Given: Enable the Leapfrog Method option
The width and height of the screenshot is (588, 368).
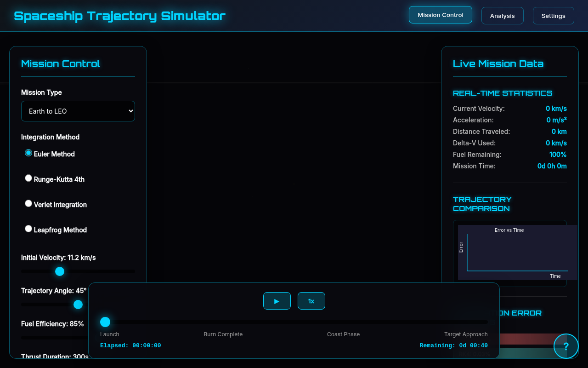Looking at the screenshot, I should point(28,228).
